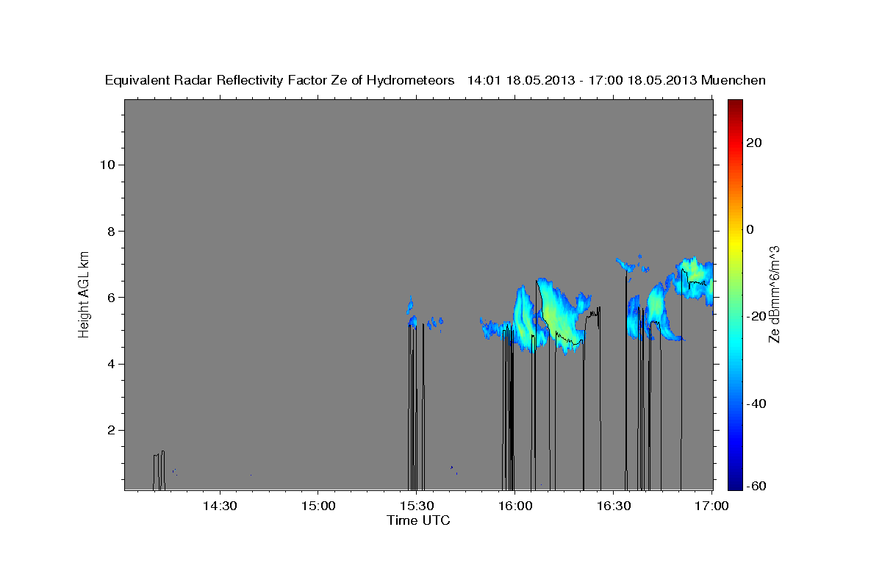Click the plot title text
This screenshot has width=882, height=588.
point(435,80)
